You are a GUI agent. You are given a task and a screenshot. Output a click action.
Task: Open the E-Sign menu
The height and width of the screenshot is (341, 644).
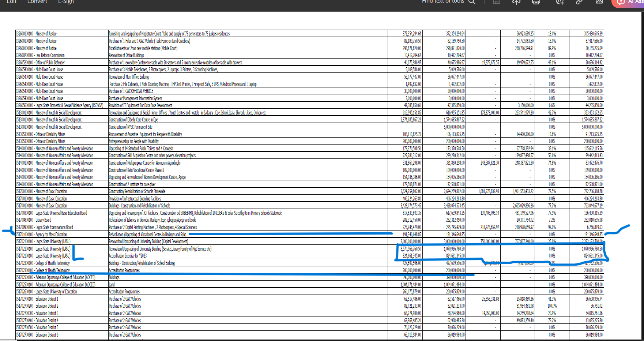(66, 1)
